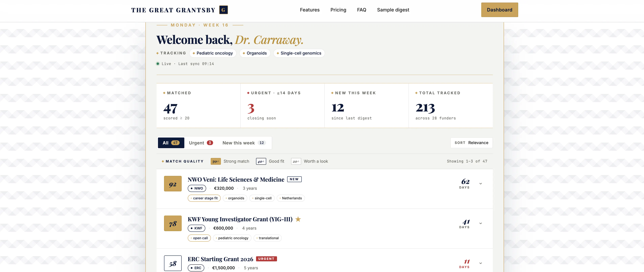Switch to the New this week tab

244,143
